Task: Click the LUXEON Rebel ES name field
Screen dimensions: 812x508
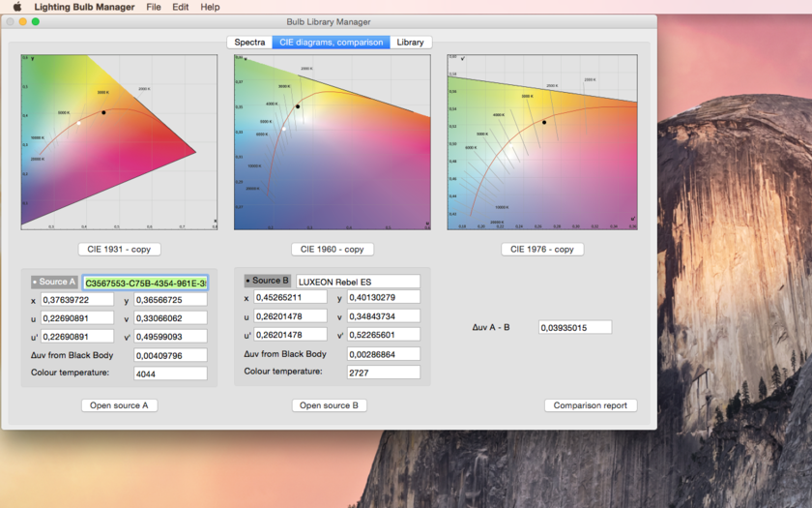Action: [358, 282]
